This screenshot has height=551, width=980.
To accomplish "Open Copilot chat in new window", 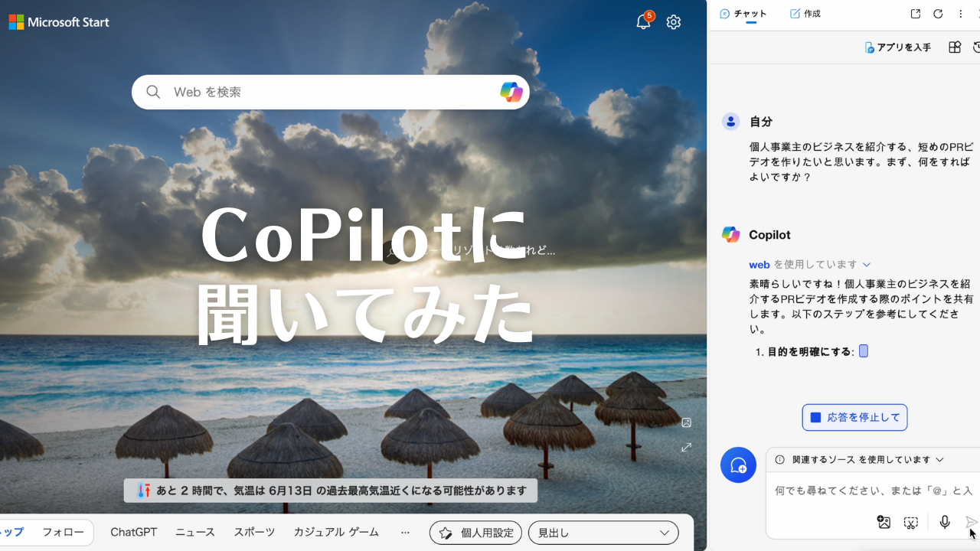I will (916, 14).
